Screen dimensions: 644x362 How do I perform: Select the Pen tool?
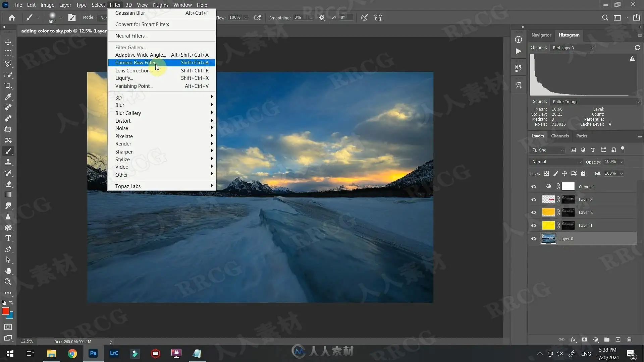coord(8,249)
